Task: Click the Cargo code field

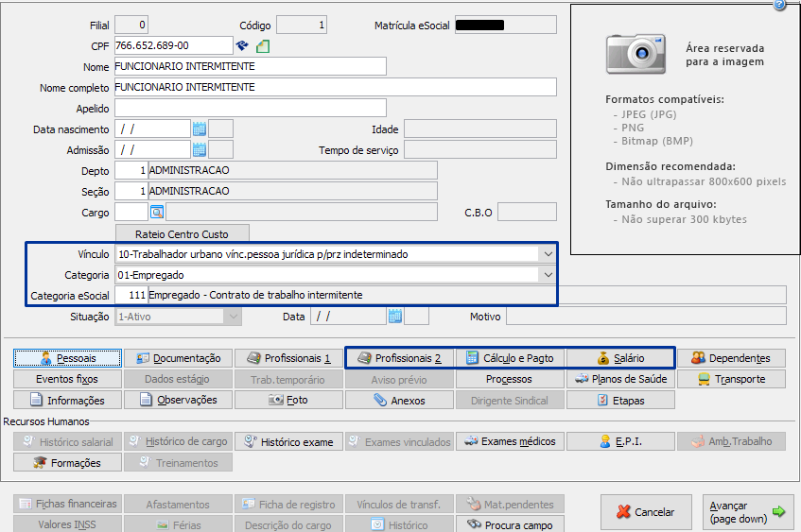Action: click(x=131, y=212)
